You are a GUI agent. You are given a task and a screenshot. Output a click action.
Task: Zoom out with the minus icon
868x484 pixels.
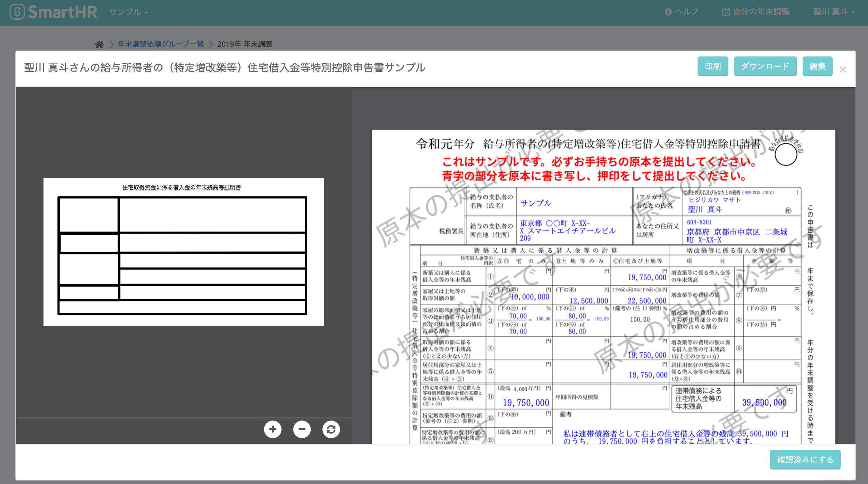pos(302,429)
